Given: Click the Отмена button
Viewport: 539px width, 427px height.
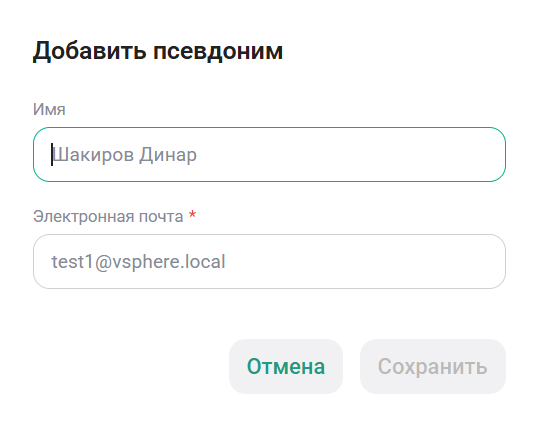Looking at the screenshot, I should pos(286,366).
